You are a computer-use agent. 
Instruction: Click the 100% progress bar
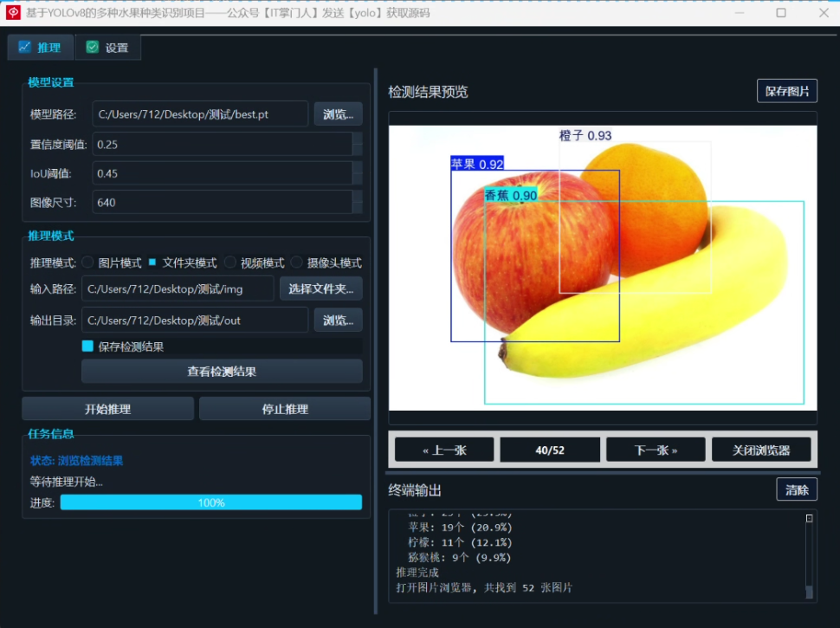211,502
